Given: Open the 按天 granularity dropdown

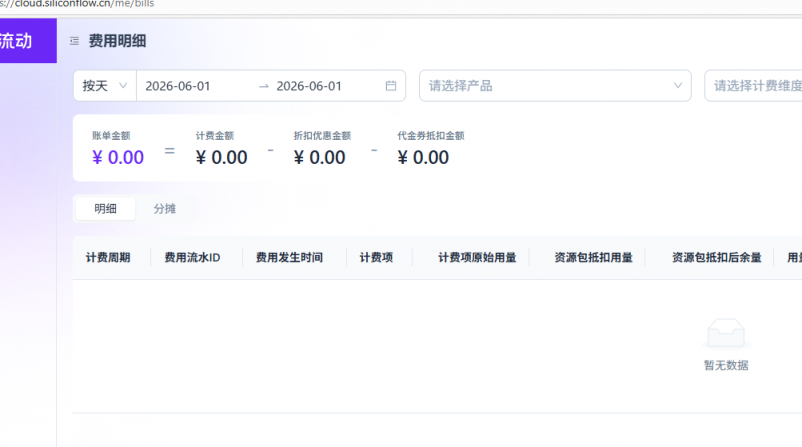Looking at the screenshot, I should click(105, 86).
